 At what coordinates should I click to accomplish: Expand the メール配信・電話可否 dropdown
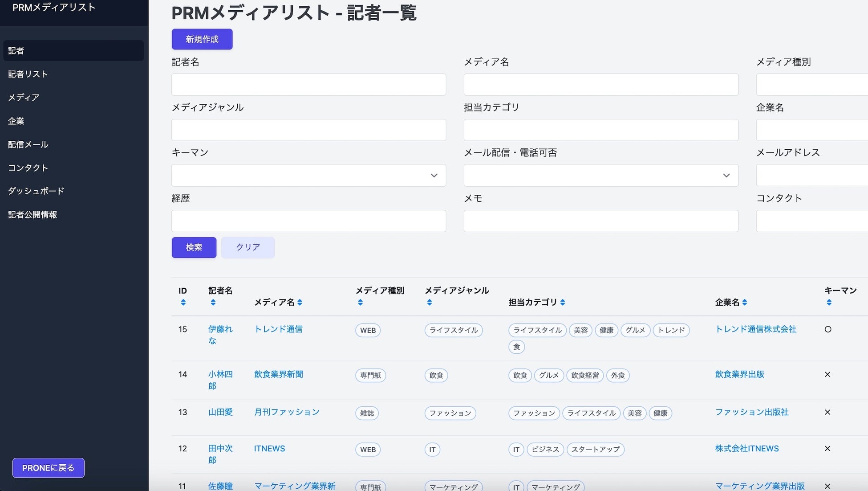tap(600, 176)
